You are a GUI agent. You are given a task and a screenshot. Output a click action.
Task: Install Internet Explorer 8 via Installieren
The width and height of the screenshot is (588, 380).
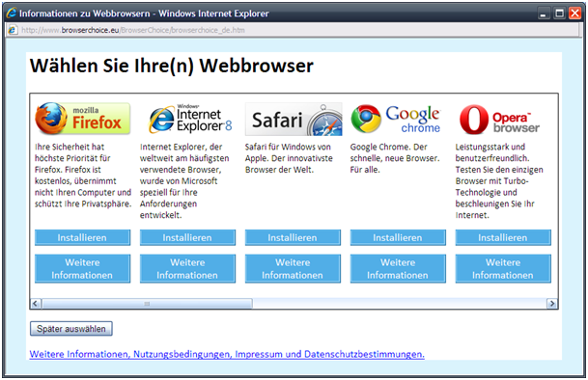[x=187, y=237]
